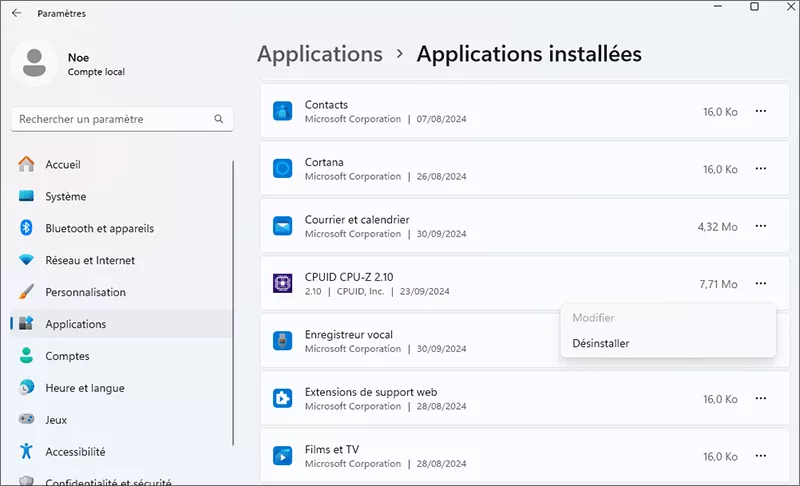Viewport: 800px width, 486px height.
Task: Click the Enregistreur vocal microphone icon
Action: (x=282, y=341)
